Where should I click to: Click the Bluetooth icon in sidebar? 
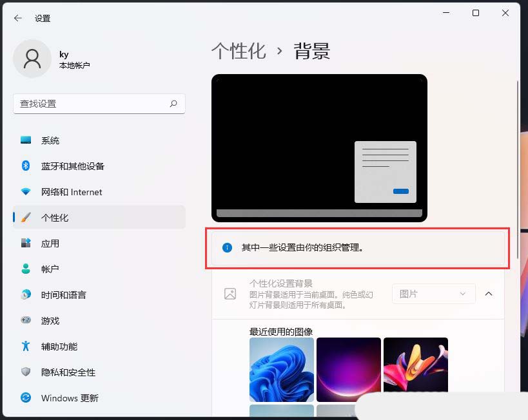26,166
